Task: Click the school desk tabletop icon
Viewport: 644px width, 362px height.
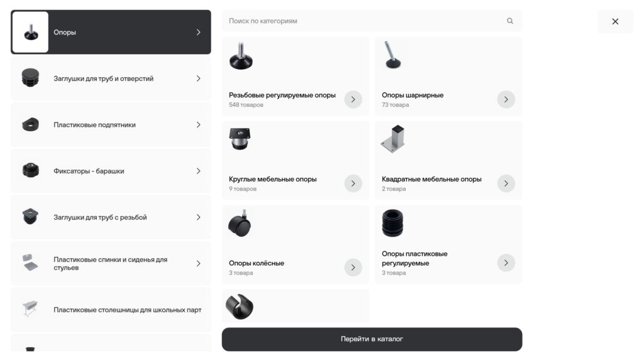Action: 30,309
